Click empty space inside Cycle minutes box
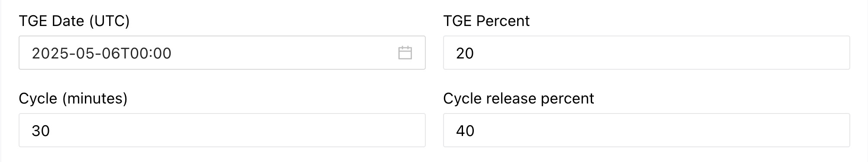 [238, 130]
